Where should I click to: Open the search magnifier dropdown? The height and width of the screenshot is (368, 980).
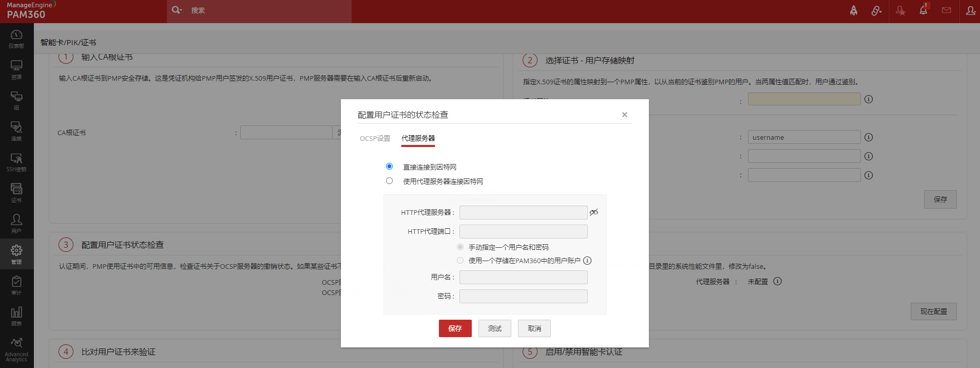tap(177, 10)
